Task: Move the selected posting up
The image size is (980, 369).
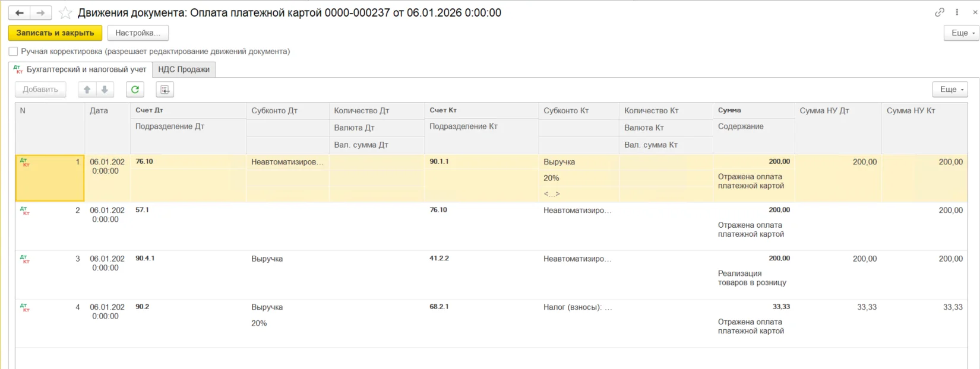Action: click(87, 90)
